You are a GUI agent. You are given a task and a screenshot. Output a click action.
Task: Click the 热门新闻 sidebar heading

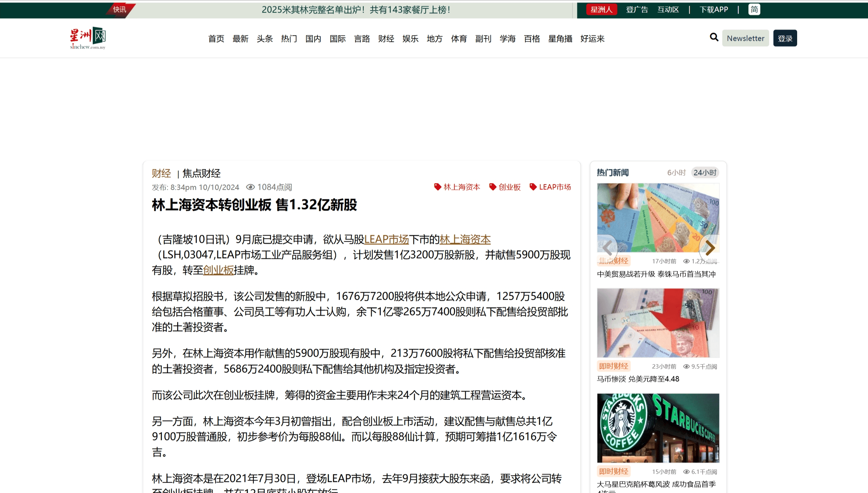[x=612, y=173]
